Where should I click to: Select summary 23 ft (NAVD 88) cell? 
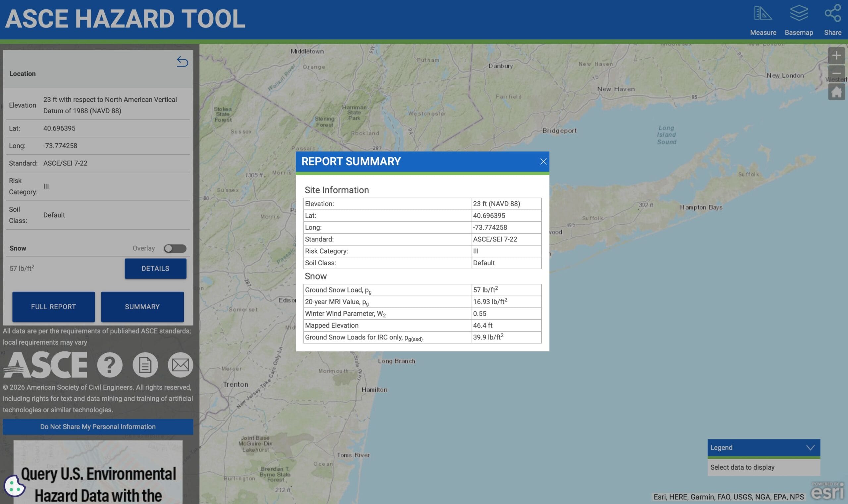[506, 204]
